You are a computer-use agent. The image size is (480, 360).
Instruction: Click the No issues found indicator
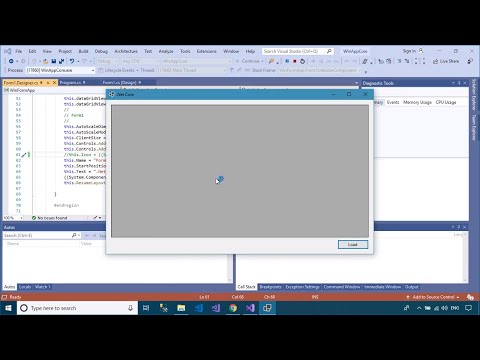click(50, 218)
